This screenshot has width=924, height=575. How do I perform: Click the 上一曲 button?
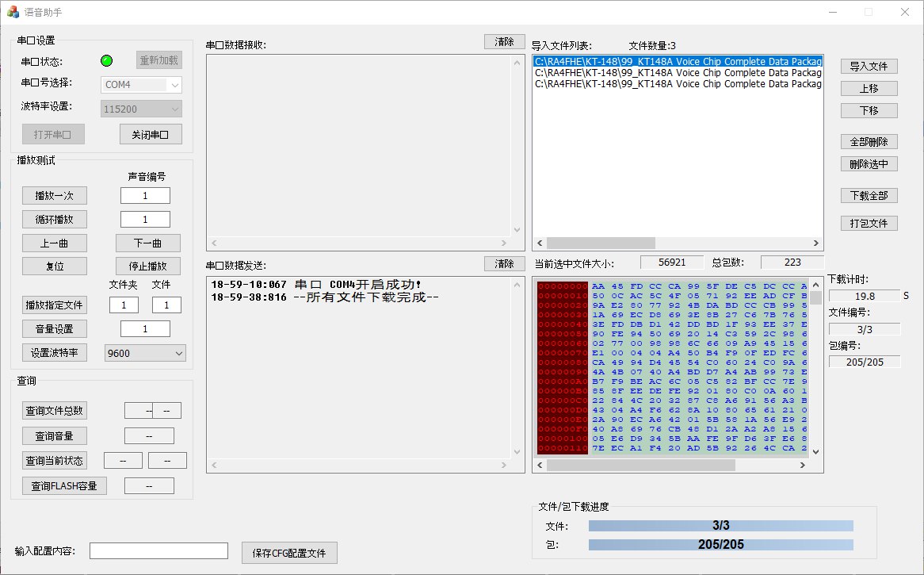coord(54,243)
